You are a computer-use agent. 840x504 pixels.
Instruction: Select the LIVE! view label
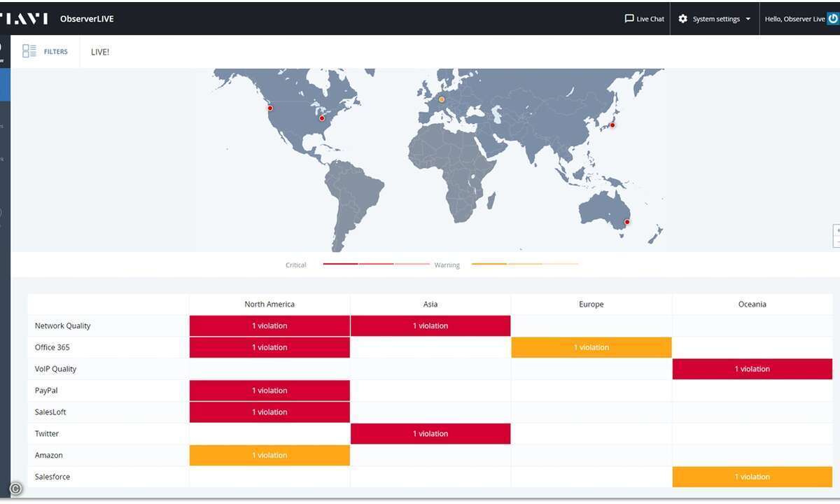[x=100, y=52]
